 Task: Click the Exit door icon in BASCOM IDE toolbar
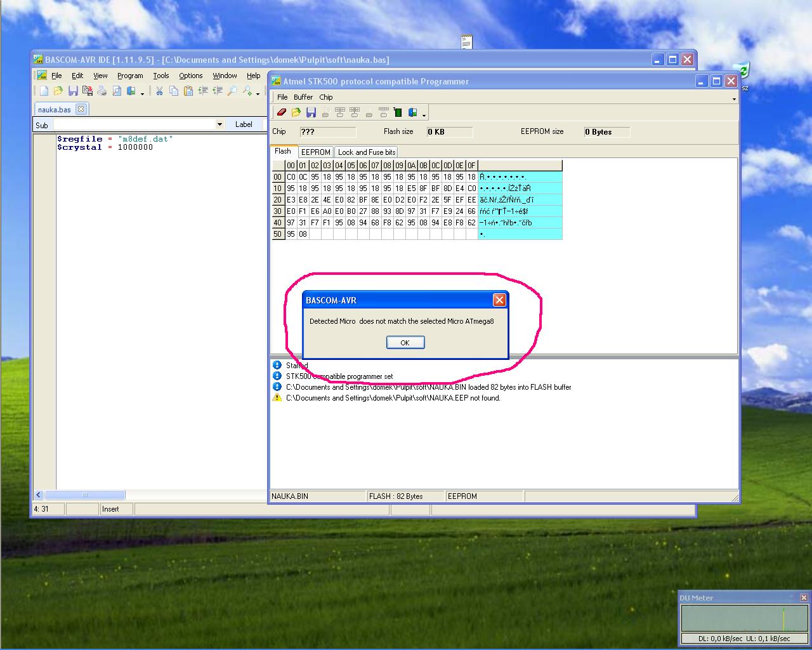click(131, 91)
